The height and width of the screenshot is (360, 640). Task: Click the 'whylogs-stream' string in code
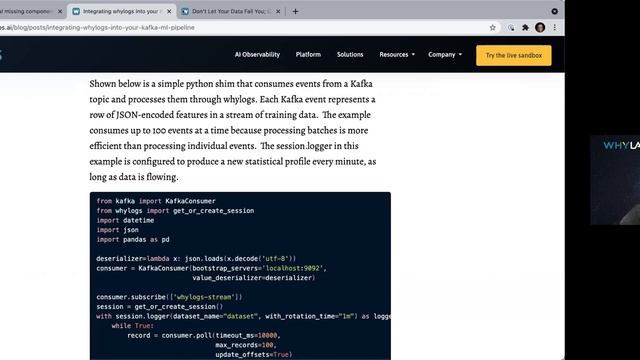(x=205, y=297)
